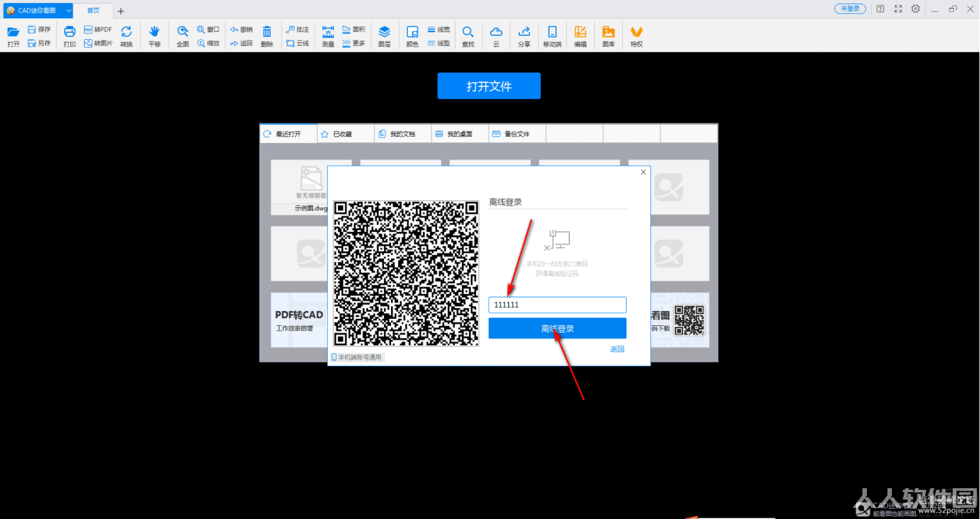The height and width of the screenshot is (519, 980).
Task: Click the 未登录 not-logged-in button
Action: click(850, 9)
